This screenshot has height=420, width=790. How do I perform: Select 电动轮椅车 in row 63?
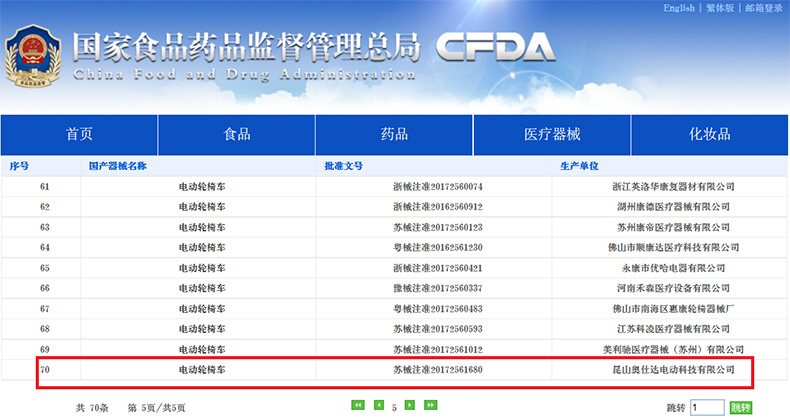pos(202,228)
